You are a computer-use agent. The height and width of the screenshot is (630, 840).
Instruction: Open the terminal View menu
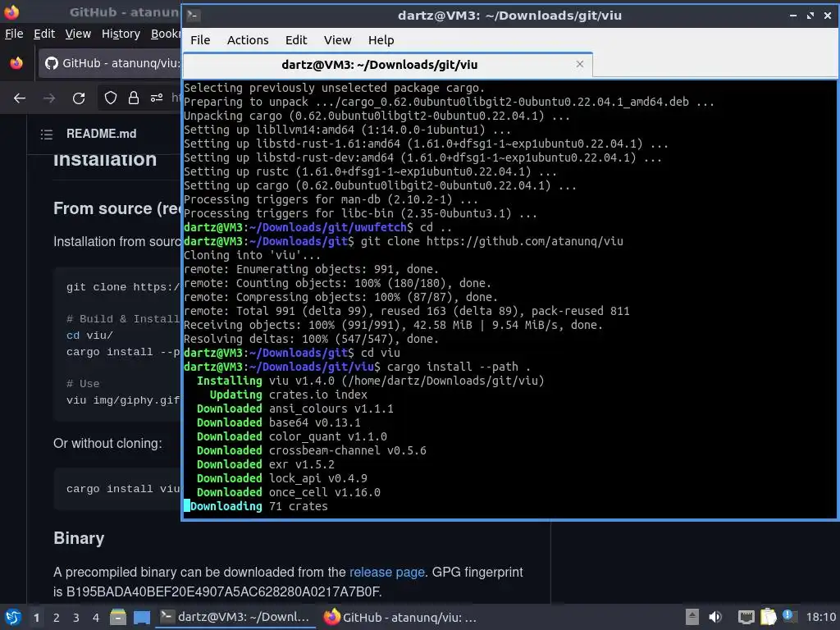pyautogui.click(x=337, y=40)
